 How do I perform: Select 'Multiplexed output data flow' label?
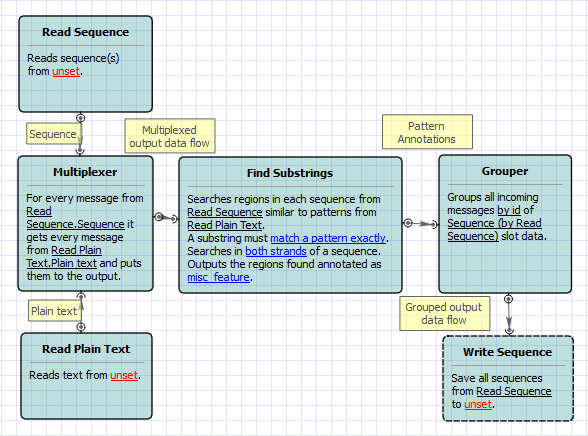[x=170, y=136]
